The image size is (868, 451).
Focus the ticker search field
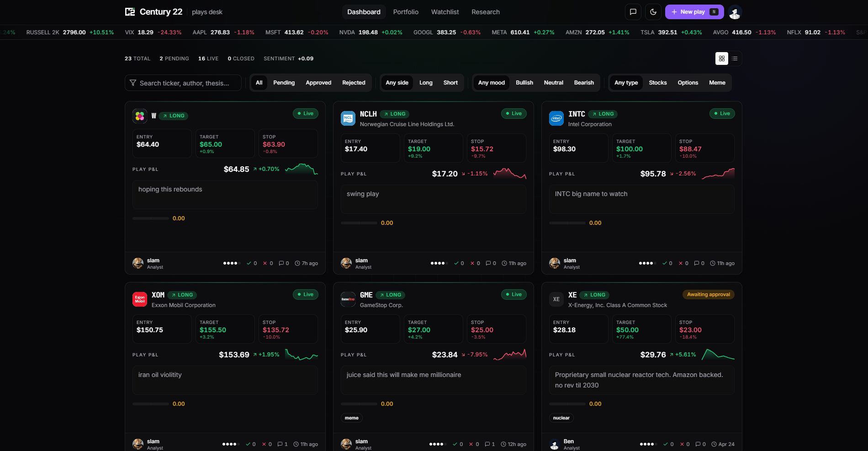coord(183,83)
